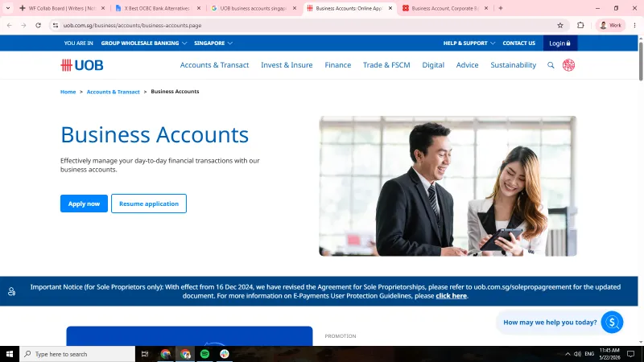Open the tab search dropdown arrow
This screenshot has height=362, width=644.
pos(8,8)
